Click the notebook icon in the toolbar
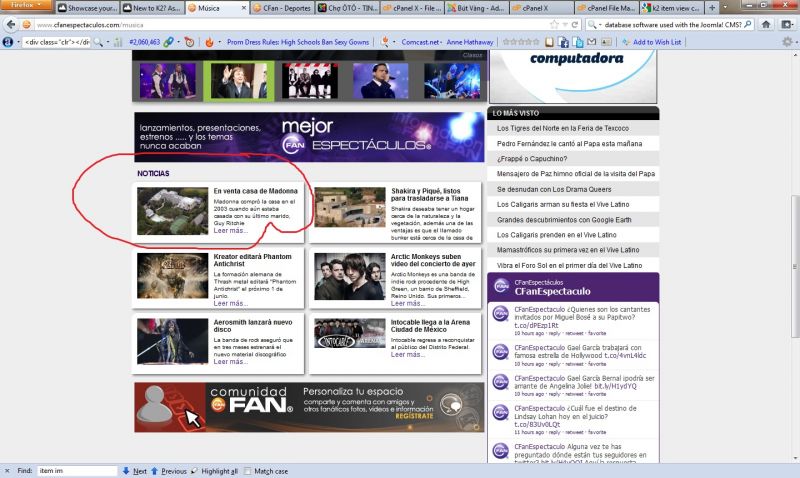Viewport: 800px width, 478px height. pyautogui.click(x=549, y=42)
